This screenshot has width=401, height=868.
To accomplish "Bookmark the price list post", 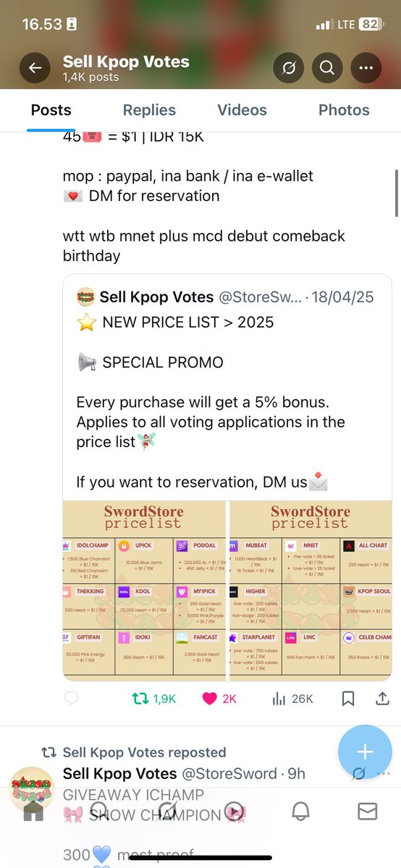I will [348, 699].
